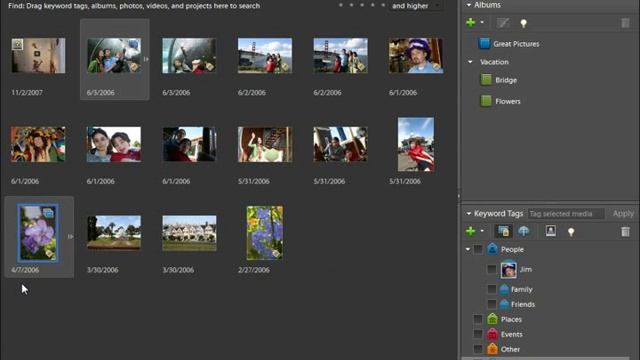Check the Other keyword tag checkbox
This screenshot has height=360, width=640.
click(x=478, y=349)
